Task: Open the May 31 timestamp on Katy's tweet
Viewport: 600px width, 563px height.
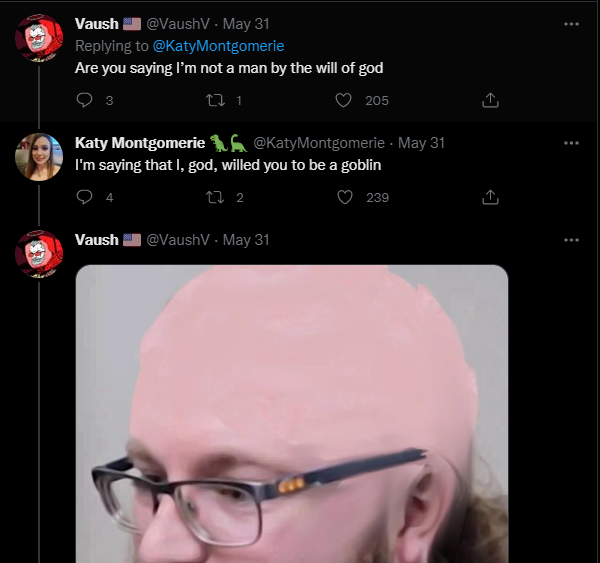Action: click(x=421, y=143)
